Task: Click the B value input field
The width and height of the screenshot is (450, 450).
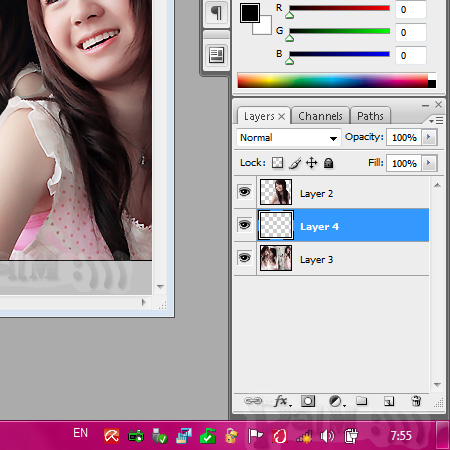Action: coord(411,55)
